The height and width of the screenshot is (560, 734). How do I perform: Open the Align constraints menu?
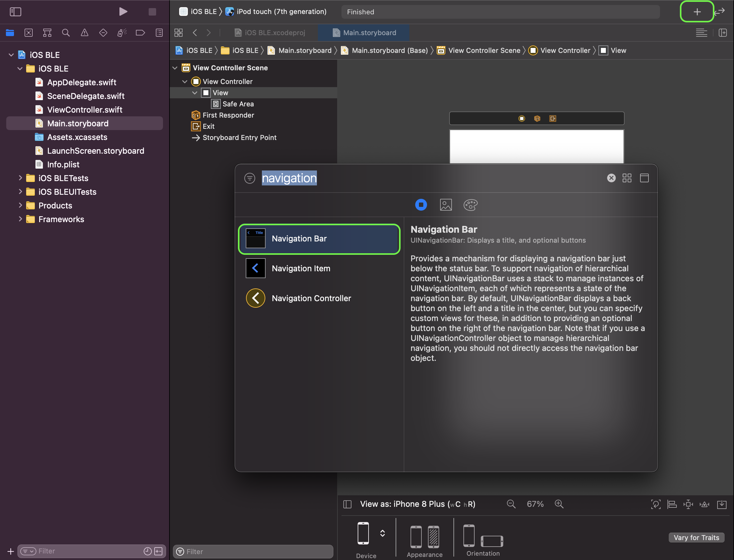[x=672, y=504]
